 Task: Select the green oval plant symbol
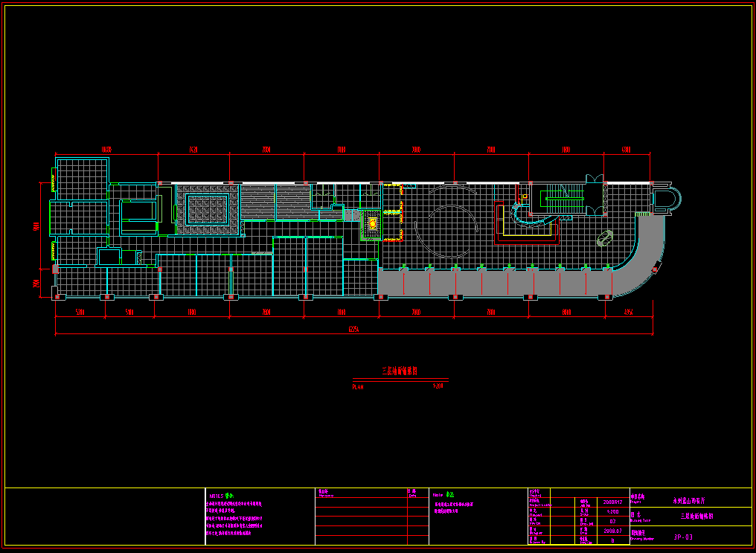click(x=605, y=238)
